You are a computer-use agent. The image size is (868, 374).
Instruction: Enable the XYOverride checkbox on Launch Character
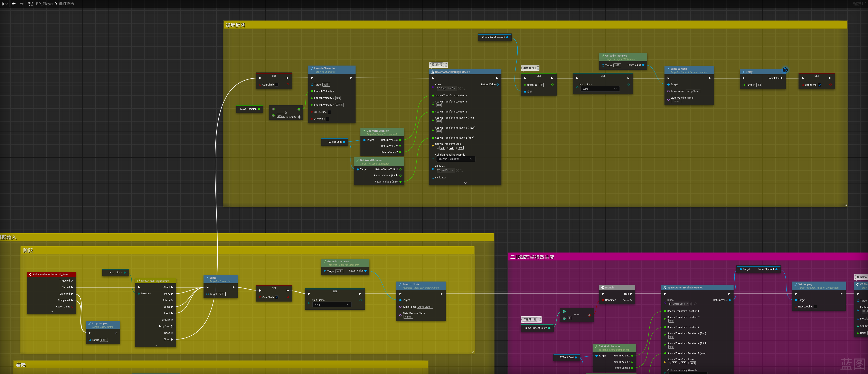(330, 112)
